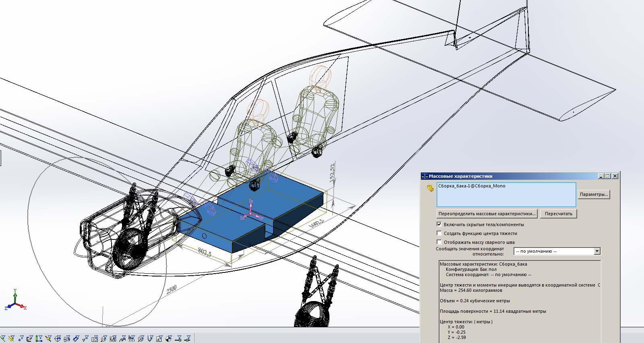Enable the Filter Datum Features icon
This screenshot has width=644, height=343.
coord(113,338)
